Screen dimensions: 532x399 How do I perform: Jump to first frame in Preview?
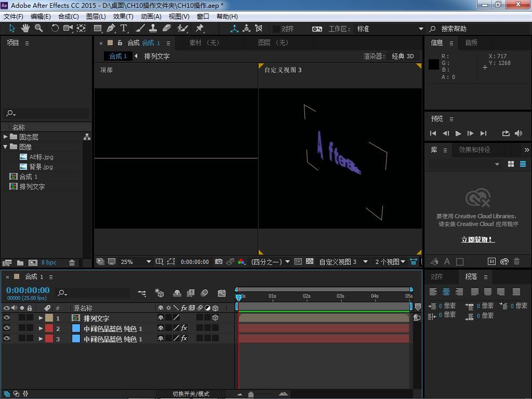click(433, 134)
